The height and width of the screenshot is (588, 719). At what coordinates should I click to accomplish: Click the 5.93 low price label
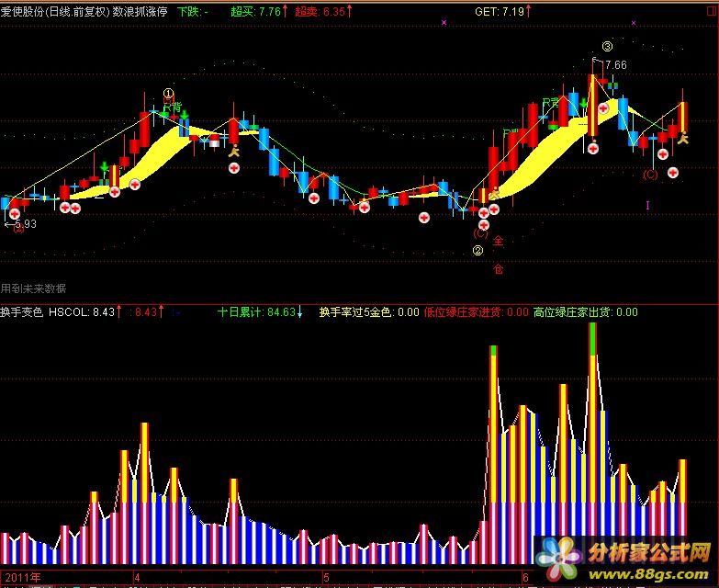point(25,224)
